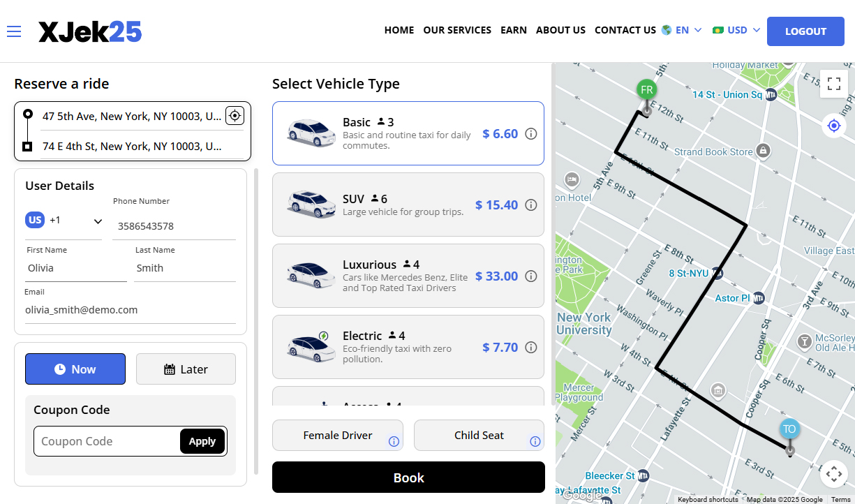This screenshot has height=504, width=855.
Task: Enter fullscreen view on the map
Action: 833,83
